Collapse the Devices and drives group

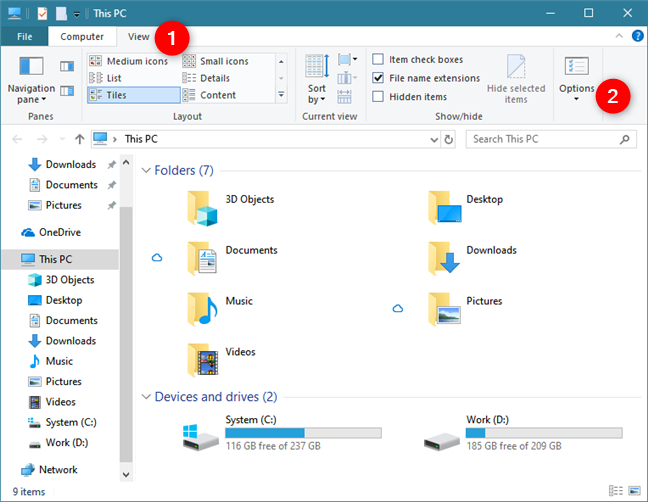tap(146, 397)
